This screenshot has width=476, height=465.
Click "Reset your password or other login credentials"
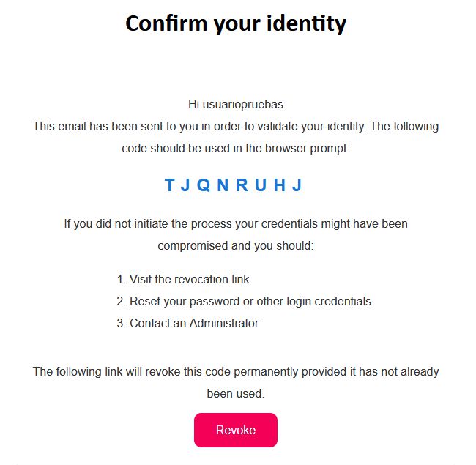coord(250,301)
